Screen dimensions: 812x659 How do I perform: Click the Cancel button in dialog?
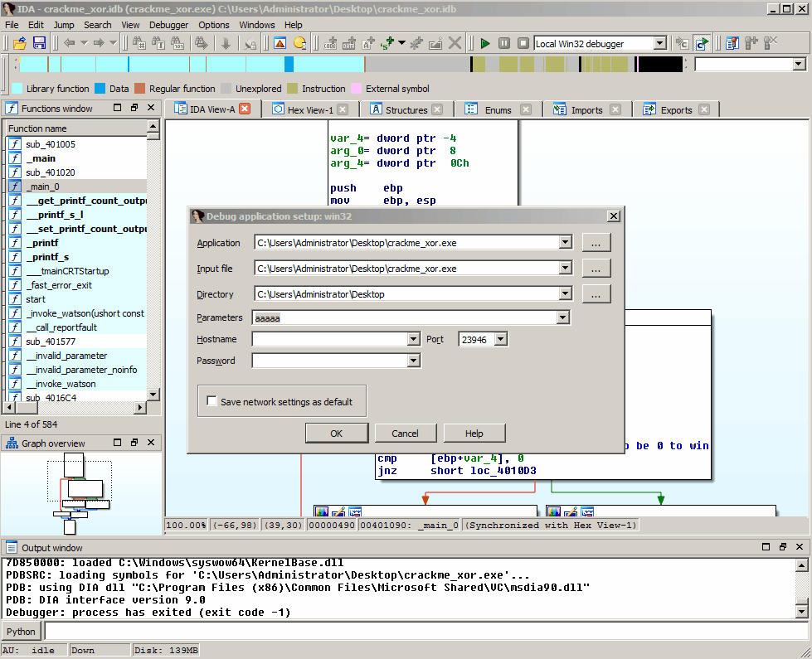(x=405, y=434)
